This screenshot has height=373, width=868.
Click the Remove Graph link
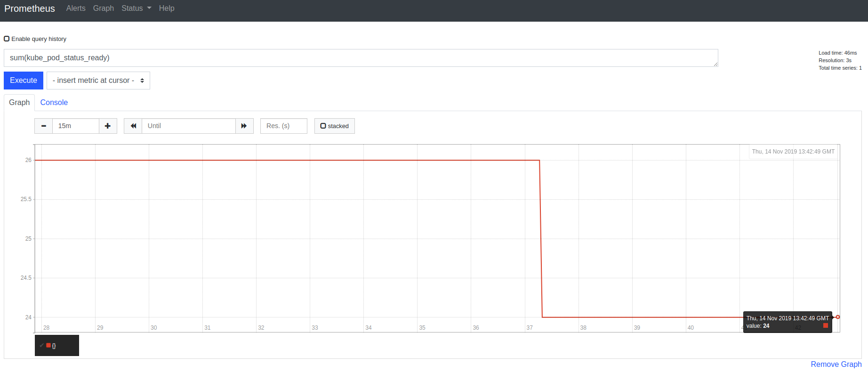tap(836, 364)
